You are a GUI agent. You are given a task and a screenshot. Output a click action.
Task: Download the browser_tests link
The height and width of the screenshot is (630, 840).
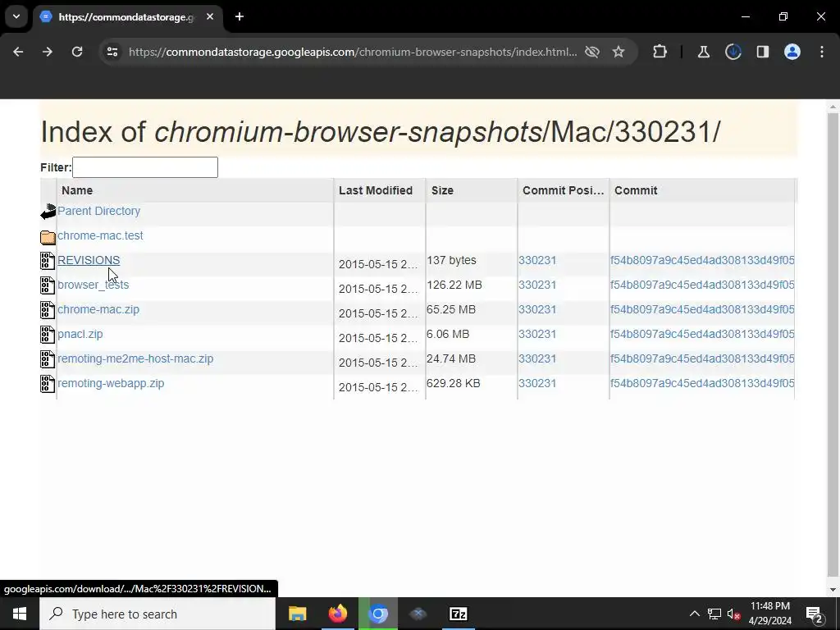tap(94, 285)
